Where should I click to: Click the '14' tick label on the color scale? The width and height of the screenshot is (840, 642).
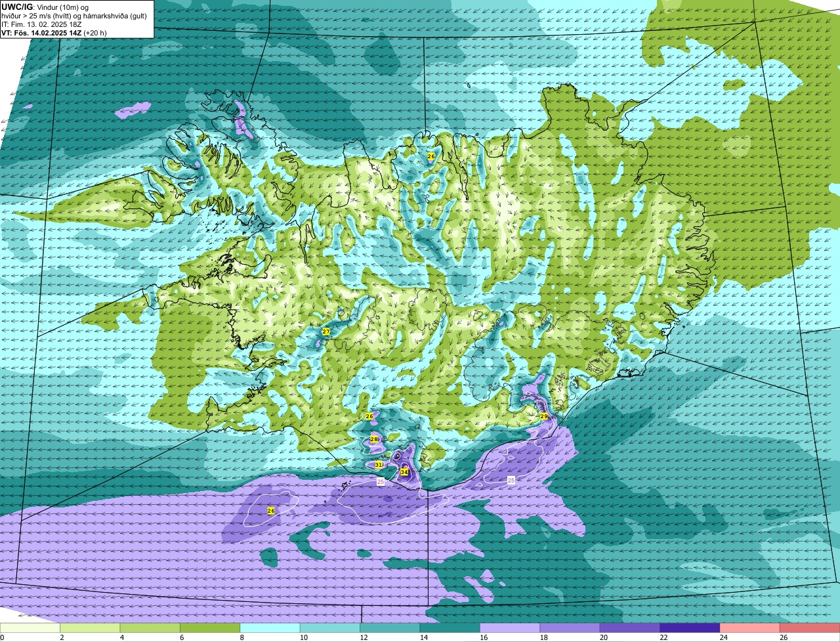point(423,637)
